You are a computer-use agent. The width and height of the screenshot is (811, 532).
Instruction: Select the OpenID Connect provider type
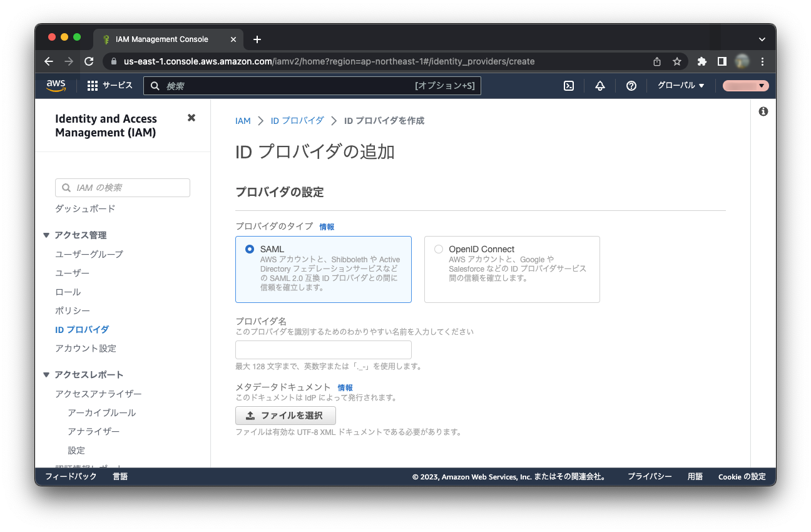point(439,249)
